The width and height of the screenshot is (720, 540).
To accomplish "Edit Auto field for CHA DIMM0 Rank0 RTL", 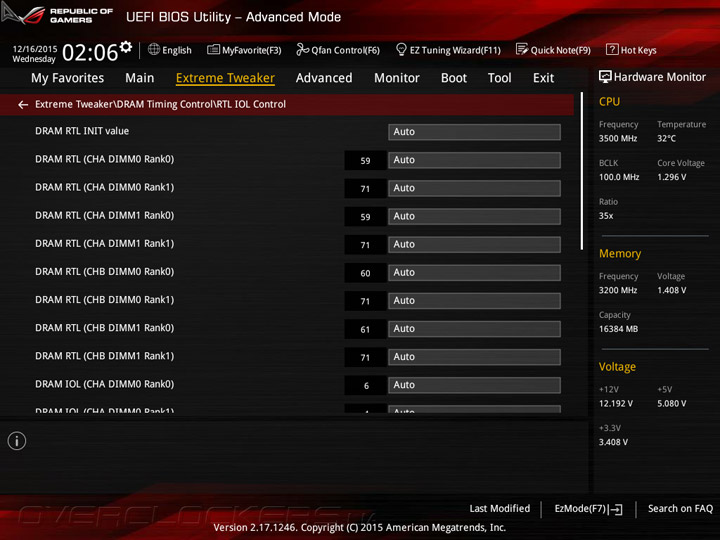I will coord(474,160).
